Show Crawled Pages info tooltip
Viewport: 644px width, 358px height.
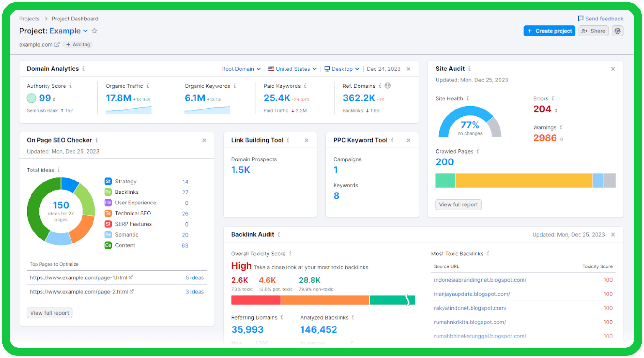click(478, 151)
